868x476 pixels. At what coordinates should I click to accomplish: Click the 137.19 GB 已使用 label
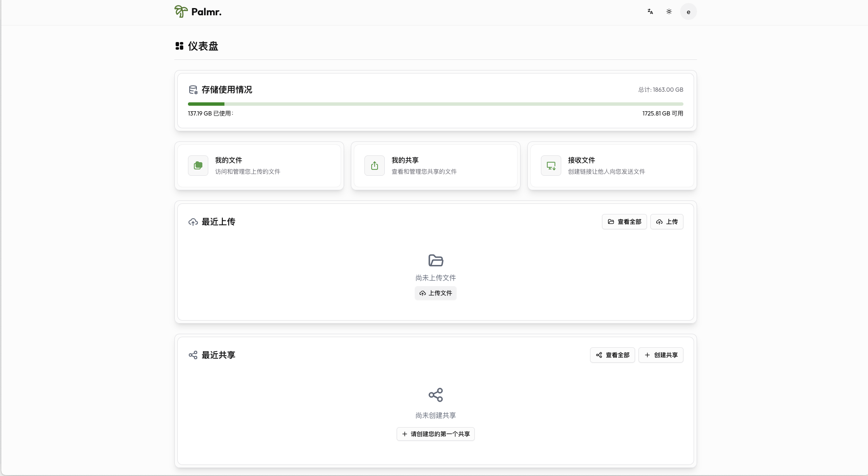click(x=210, y=113)
